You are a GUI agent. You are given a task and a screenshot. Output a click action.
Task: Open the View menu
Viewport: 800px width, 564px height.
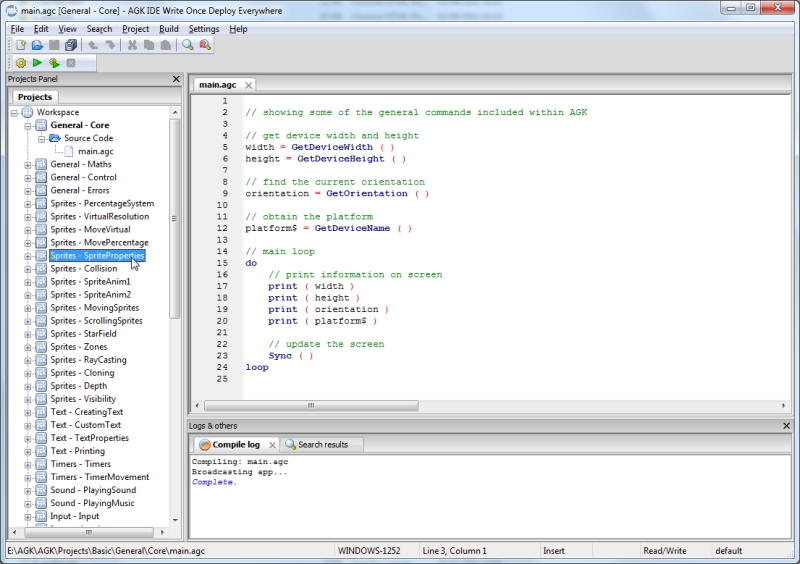(x=67, y=29)
